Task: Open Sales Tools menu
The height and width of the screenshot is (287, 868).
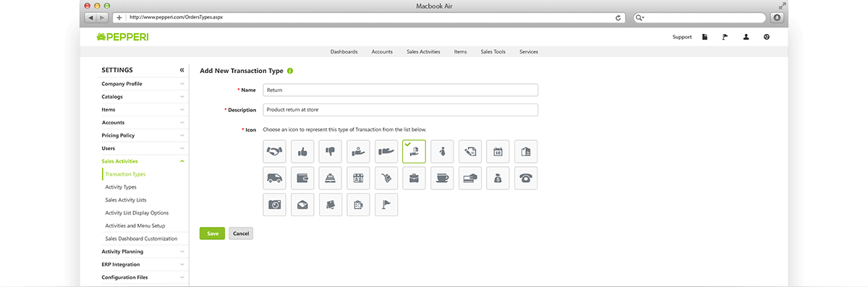Action: 493,52
